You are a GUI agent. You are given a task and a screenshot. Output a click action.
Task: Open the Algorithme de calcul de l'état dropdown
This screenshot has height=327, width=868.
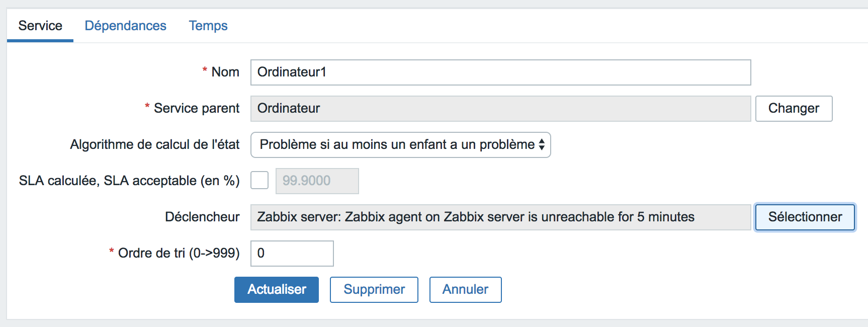click(400, 145)
